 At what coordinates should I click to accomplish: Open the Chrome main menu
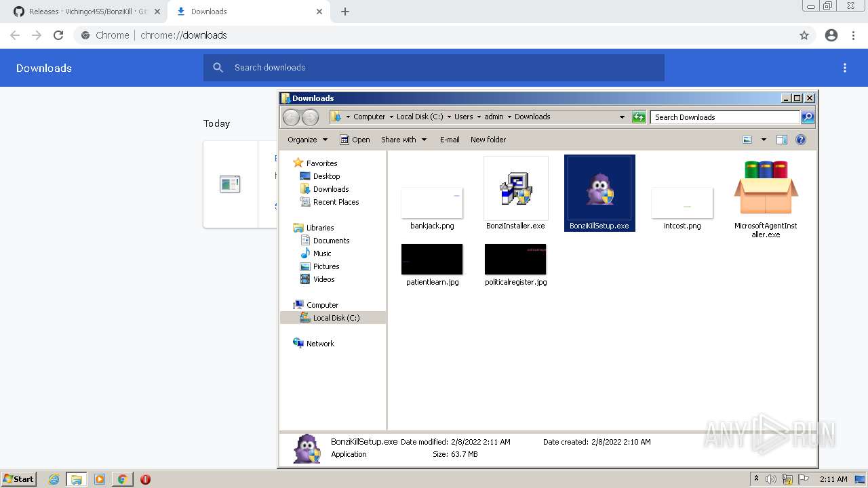pyautogui.click(x=854, y=35)
